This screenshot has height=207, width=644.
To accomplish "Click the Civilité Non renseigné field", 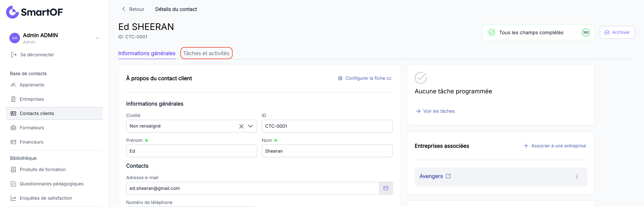I will 192,126.
